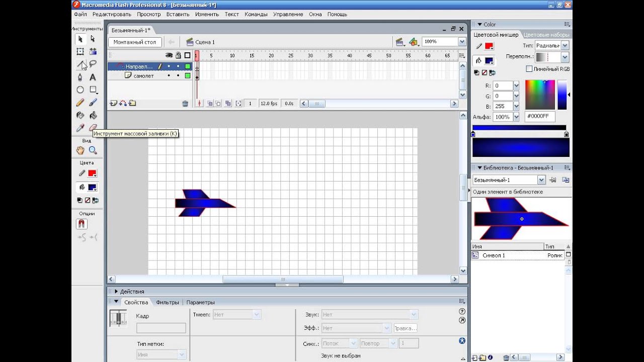The width and height of the screenshot is (644, 362).
Task: Expand the Действия panel
Action: [116, 292]
